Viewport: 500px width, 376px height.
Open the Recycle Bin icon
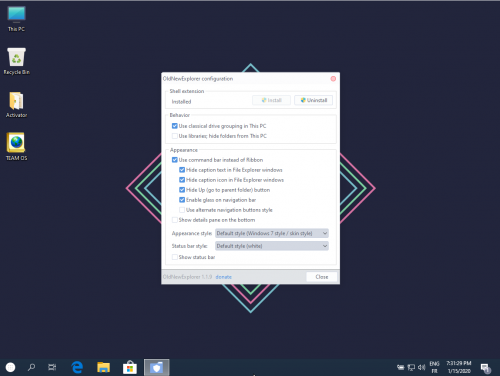[x=16, y=61]
